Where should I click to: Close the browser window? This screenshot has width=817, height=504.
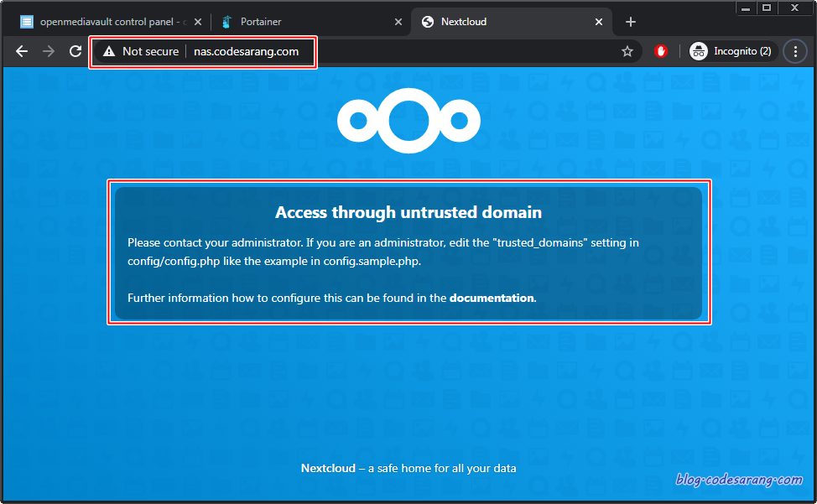click(794, 8)
